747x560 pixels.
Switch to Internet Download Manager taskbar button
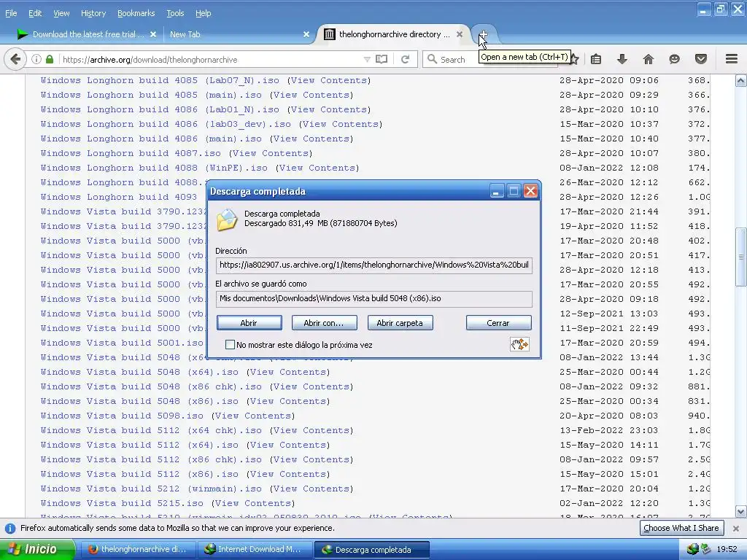pos(255,550)
